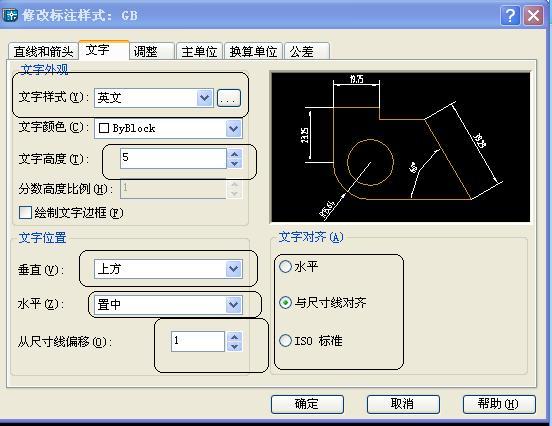Select the 文字 tab
Screen dimensions: 552x426
(x=104, y=50)
